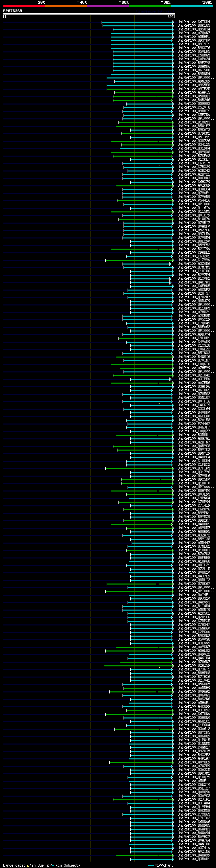Select hit UniRef100_A0ZKQ9
The image size is (216, 868).
click(194, 186)
